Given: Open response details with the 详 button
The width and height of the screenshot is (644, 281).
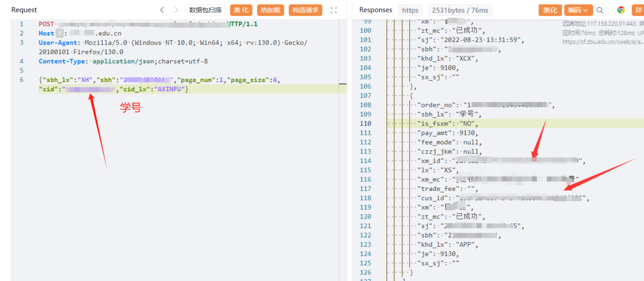Looking at the screenshot, I should tap(639, 10).
